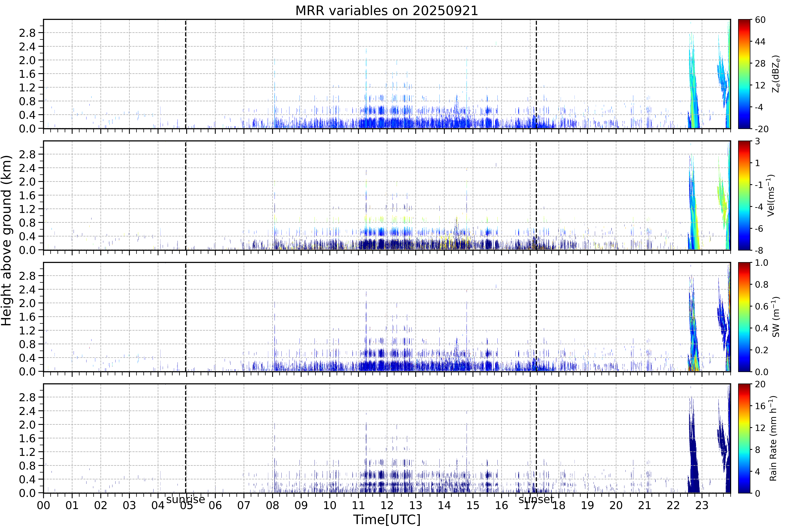Click the '23' hour tick label
Screen dimensions: 786x532
702,505
